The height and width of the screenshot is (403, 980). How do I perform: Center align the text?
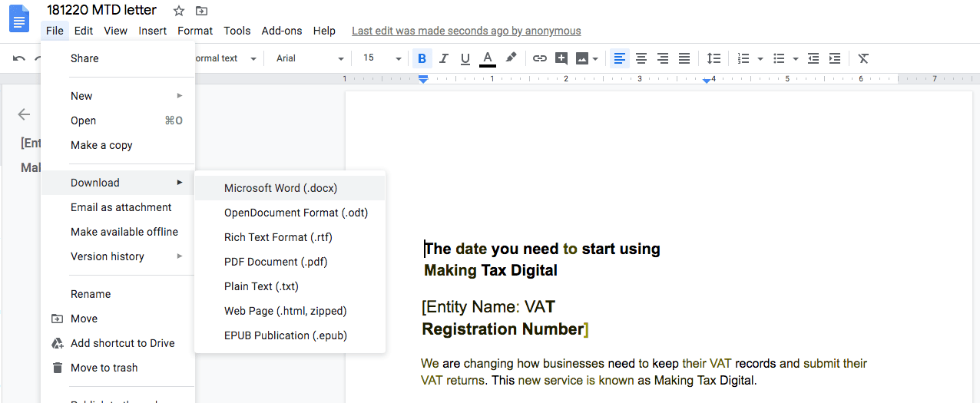[x=641, y=58]
